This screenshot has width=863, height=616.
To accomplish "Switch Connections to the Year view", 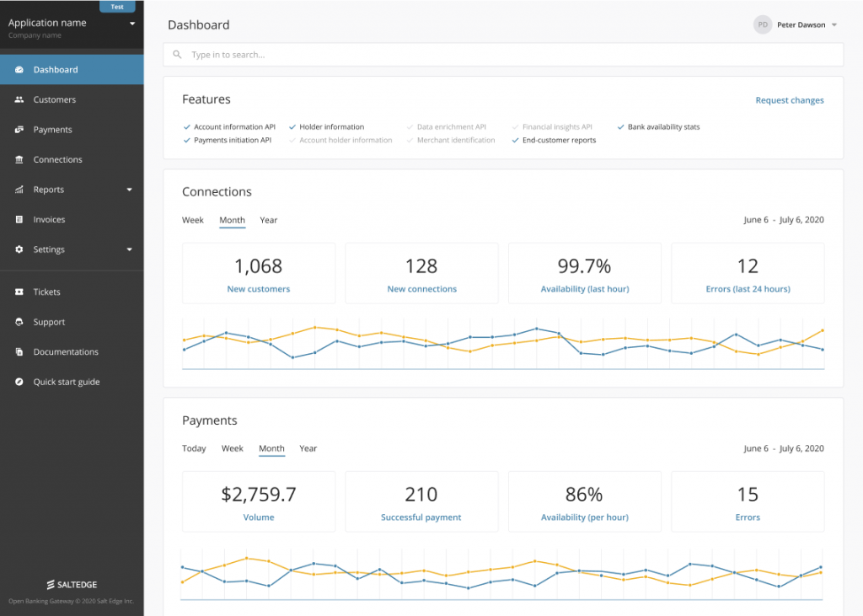I will (268, 220).
